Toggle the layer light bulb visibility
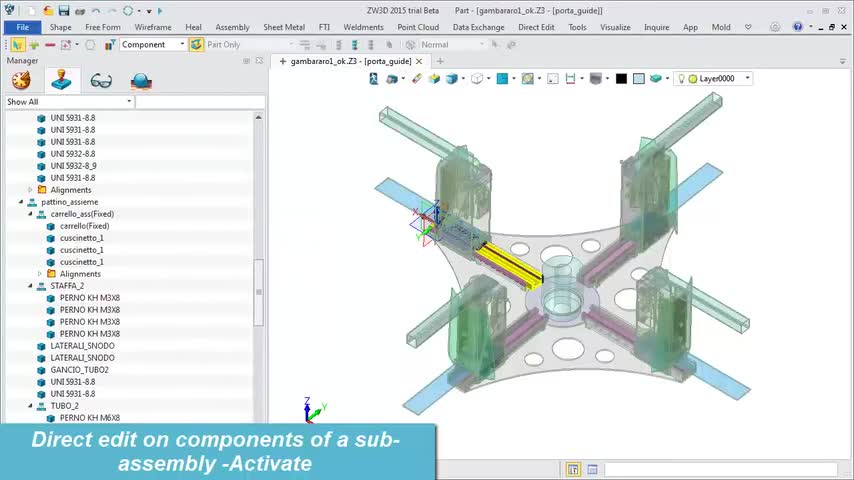Screen dimensions: 854x480 pos(681,79)
